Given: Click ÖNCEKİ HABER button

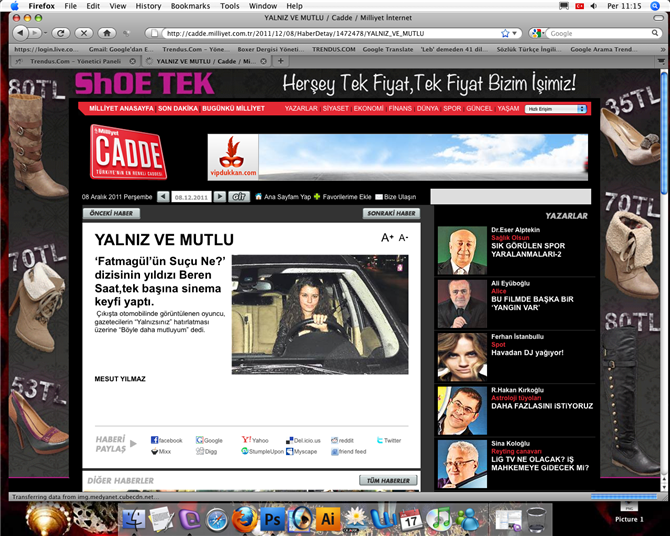Looking at the screenshot, I should [x=111, y=213].
